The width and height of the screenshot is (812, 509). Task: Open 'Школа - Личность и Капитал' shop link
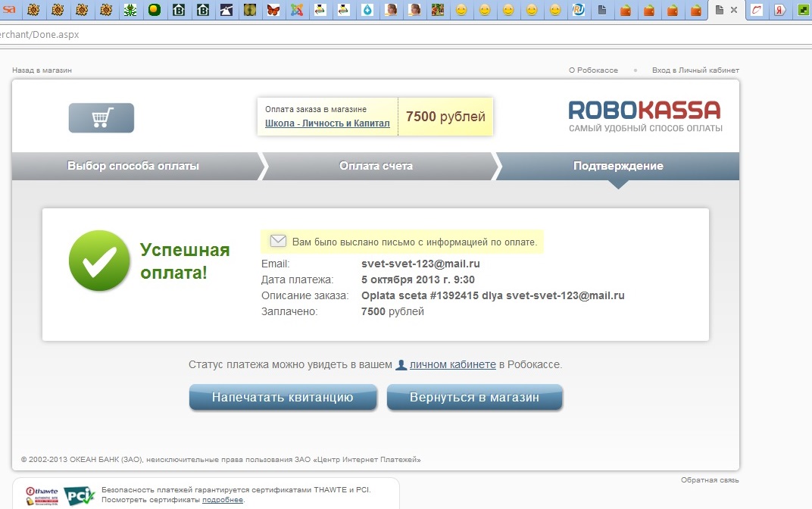[x=327, y=123]
